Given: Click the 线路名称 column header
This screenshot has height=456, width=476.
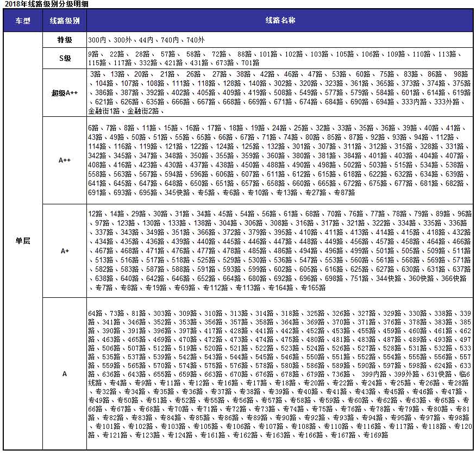Looking at the screenshot, I should pyautogui.click(x=280, y=21).
